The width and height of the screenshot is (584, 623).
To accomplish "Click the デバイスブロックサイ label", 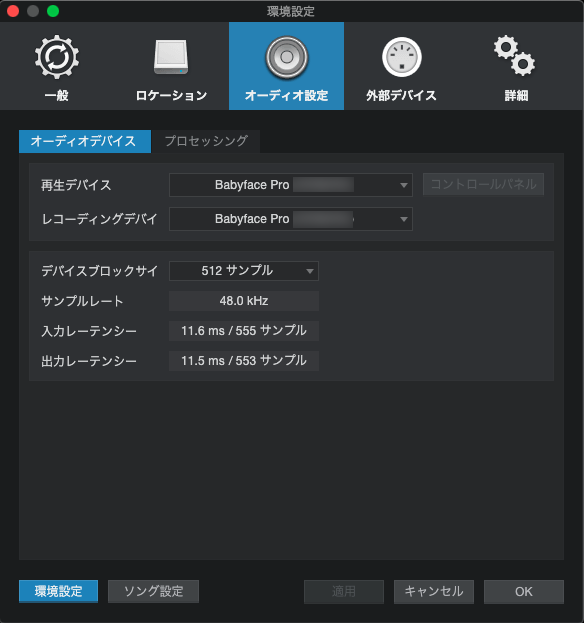I will point(99,271).
